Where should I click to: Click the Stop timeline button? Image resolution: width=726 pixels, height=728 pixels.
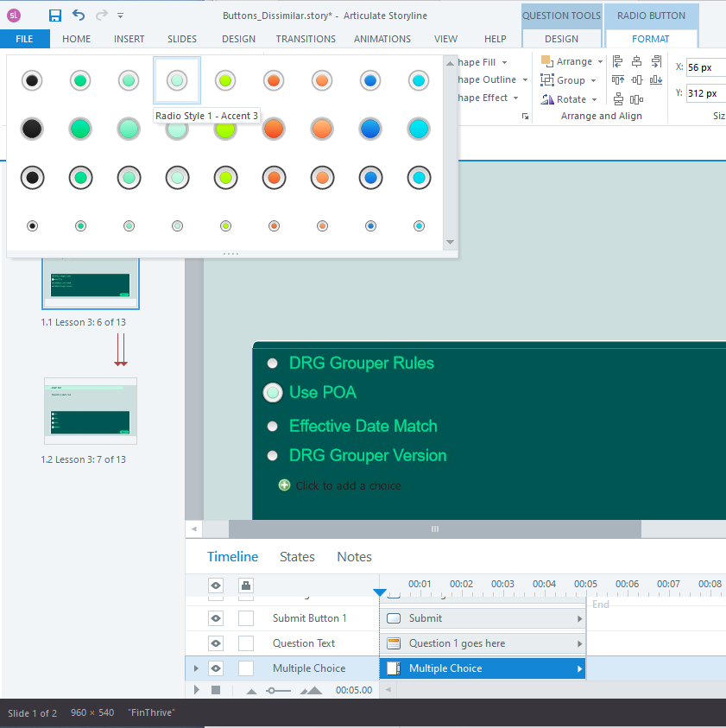coord(216,690)
